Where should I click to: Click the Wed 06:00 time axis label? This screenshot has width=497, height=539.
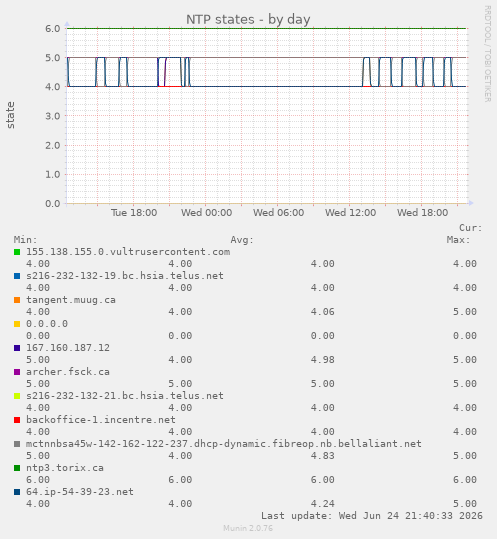tap(278, 213)
